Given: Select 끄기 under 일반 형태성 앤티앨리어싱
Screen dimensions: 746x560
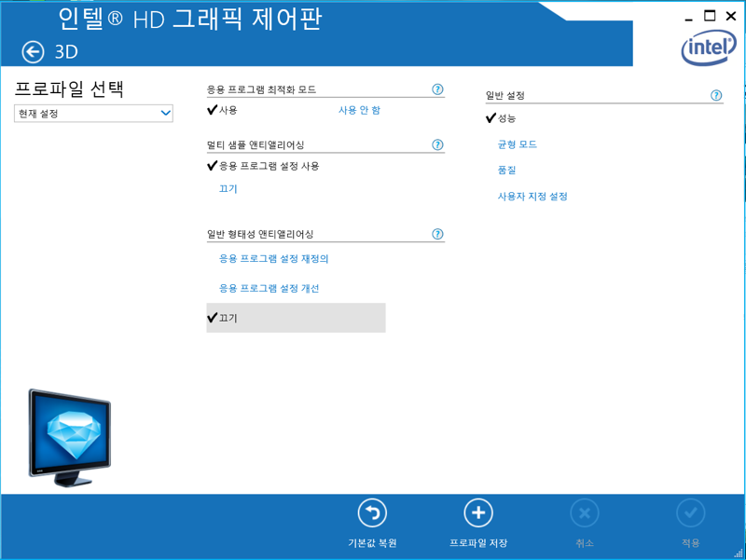Looking at the screenshot, I should [x=296, y=318].
